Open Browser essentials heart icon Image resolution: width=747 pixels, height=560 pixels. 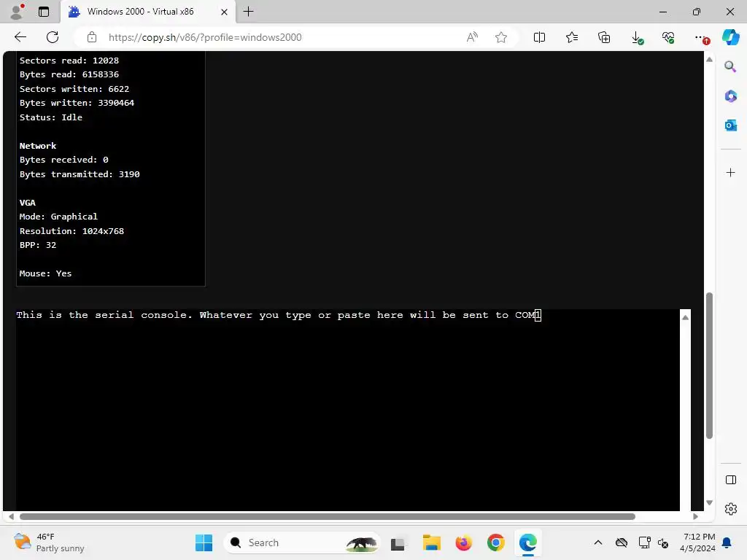pos(668,37)
